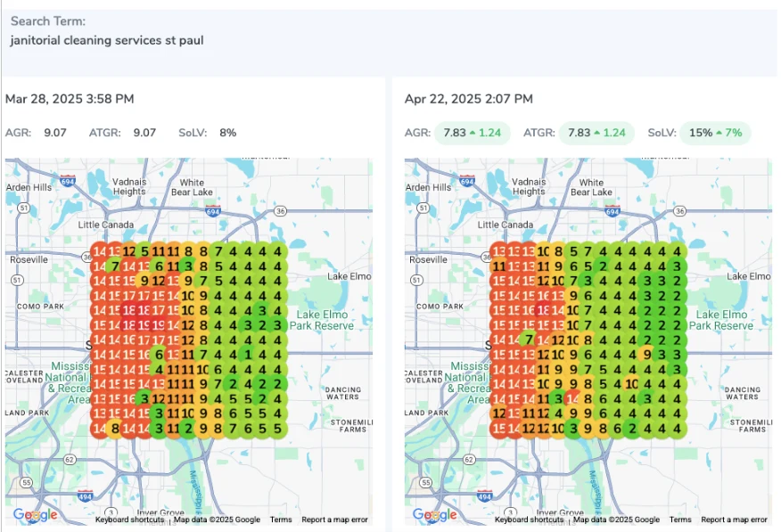Open Keyboard shortcuts on the right map
Viewport: 781px width, 532px height.
point(529,520)
